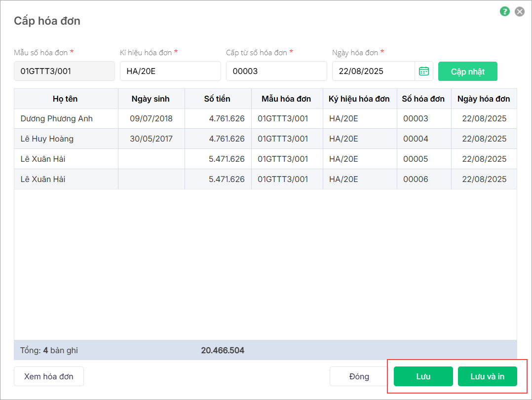The height and width of the screenshot is (400, 532).
Task: Click 22/08/2025 date in invoice 00006 row
Action: pos(484,179)
